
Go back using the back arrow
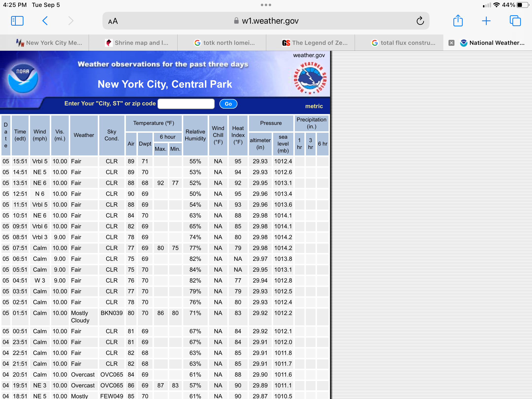coord(45,21)
